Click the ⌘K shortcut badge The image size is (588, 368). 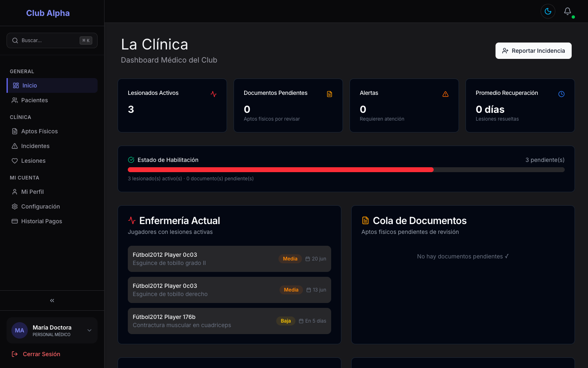pos(86,40)
